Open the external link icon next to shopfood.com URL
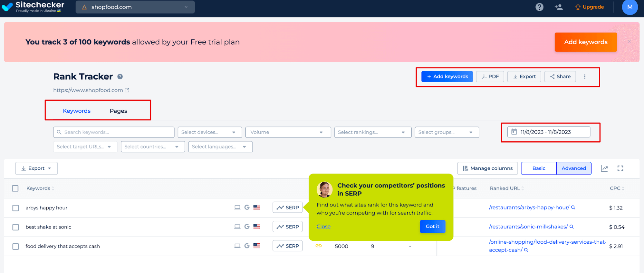This screenshot has height=273, width=644. click(x=127, y=90)
